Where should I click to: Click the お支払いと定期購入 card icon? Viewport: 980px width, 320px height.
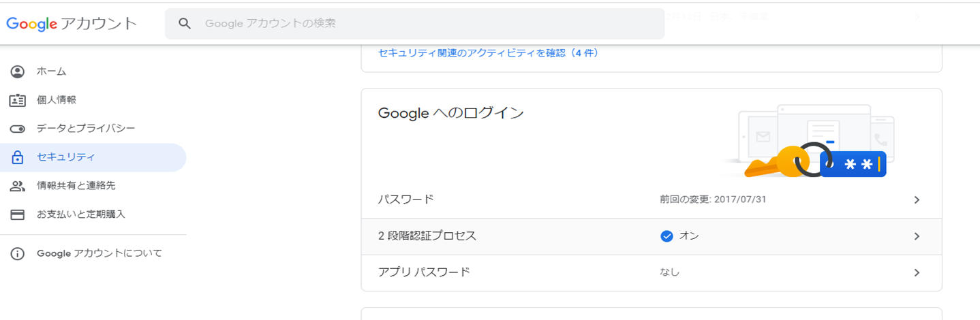coord(18,214)
